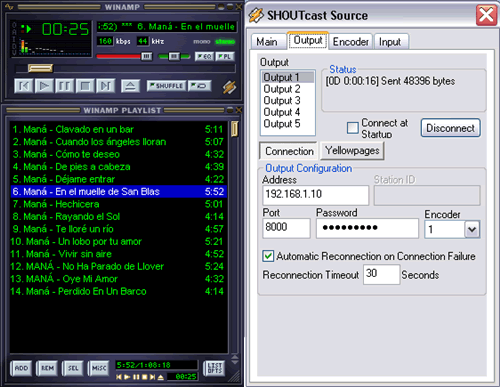Click the Password input field
This screenshot has width=501, height=387.
367,228
